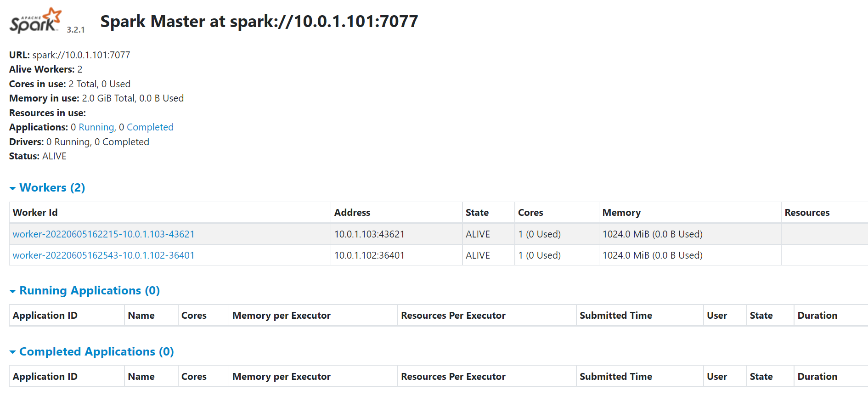Collapse the Workers (2) section
Screen dimensions: 868x401
pyautogui.click(x=47, y=187)
